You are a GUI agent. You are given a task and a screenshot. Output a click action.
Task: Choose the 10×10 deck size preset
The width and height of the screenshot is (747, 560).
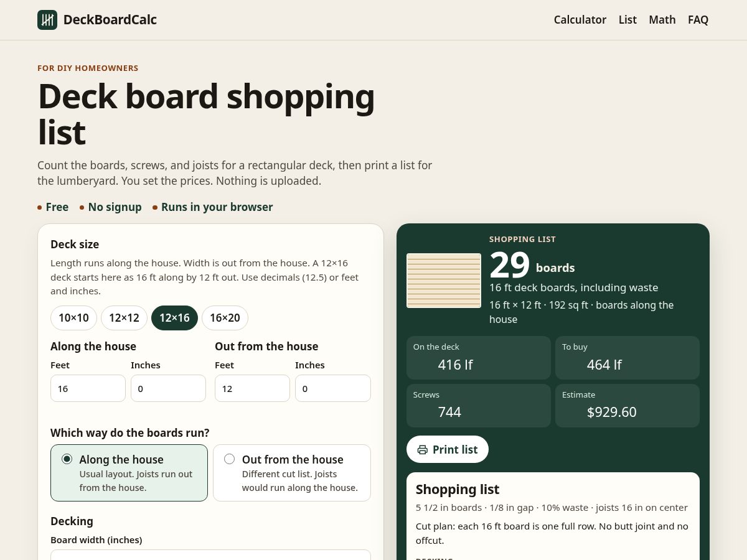73,318
